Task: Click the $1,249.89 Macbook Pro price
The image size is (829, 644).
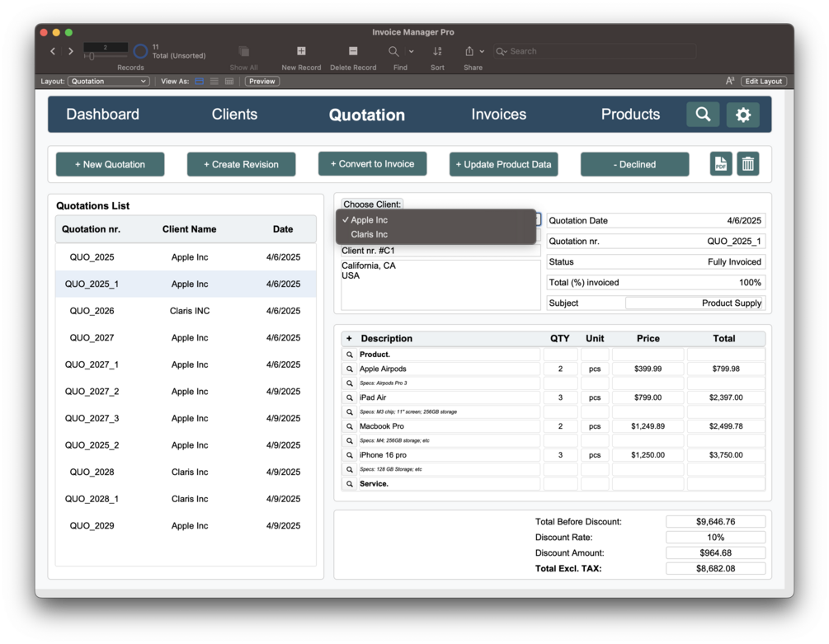Action: [648, 426]
